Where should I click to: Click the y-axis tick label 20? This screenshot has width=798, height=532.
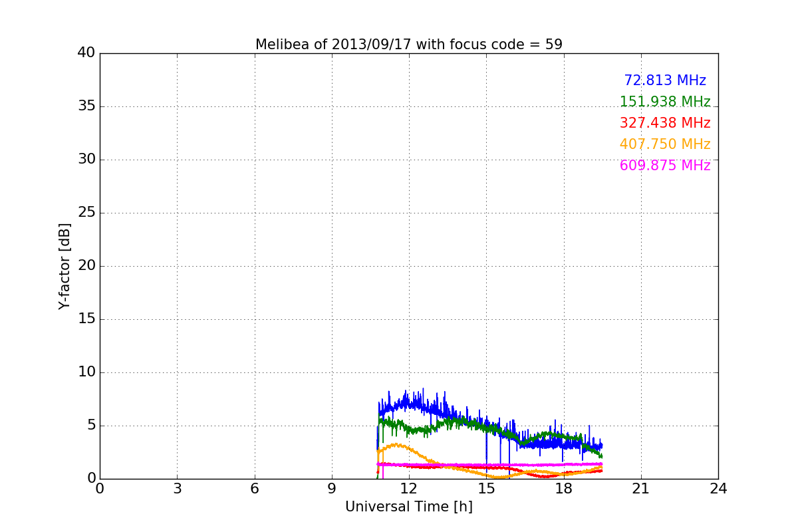pyautogui.click(x=86, y=266)
